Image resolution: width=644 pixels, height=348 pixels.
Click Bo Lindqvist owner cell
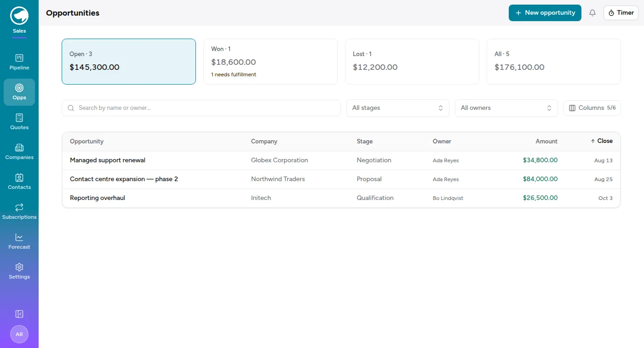pos(449,198)
